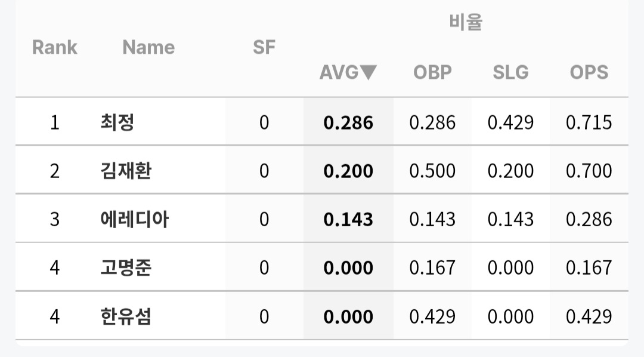Click 고명준's OBP value 0.167

pos(432,267)
